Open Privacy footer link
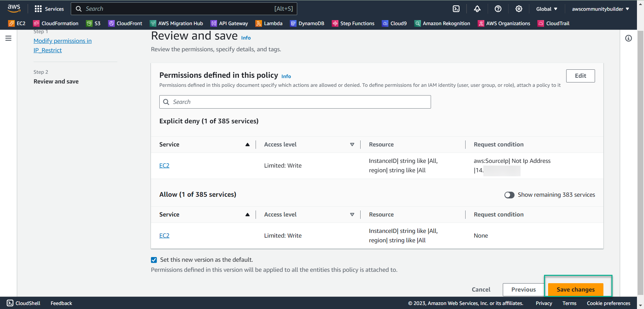Screen dimensions: 644x309 coord(544,303)
